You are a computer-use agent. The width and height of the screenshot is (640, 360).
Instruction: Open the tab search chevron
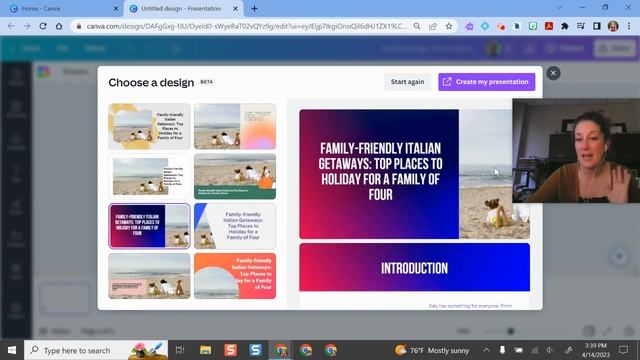[559, 7]
